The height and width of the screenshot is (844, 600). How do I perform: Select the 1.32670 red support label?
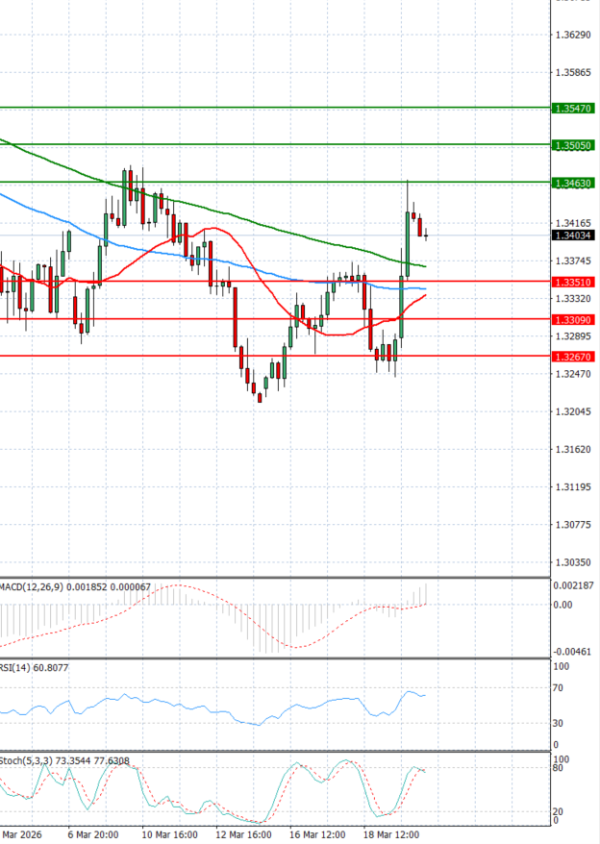pyautogui.click(x=573, y=356)
